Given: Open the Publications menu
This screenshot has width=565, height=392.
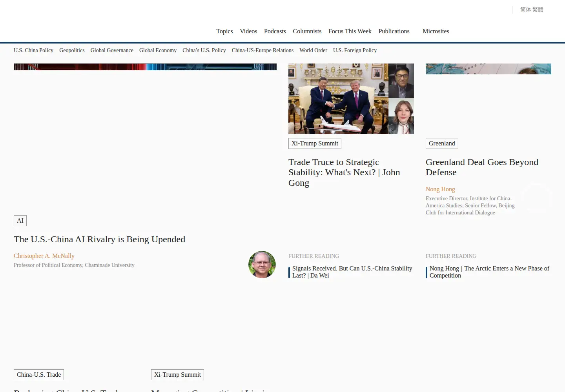Looking at the screenshot, I should 394,31.
